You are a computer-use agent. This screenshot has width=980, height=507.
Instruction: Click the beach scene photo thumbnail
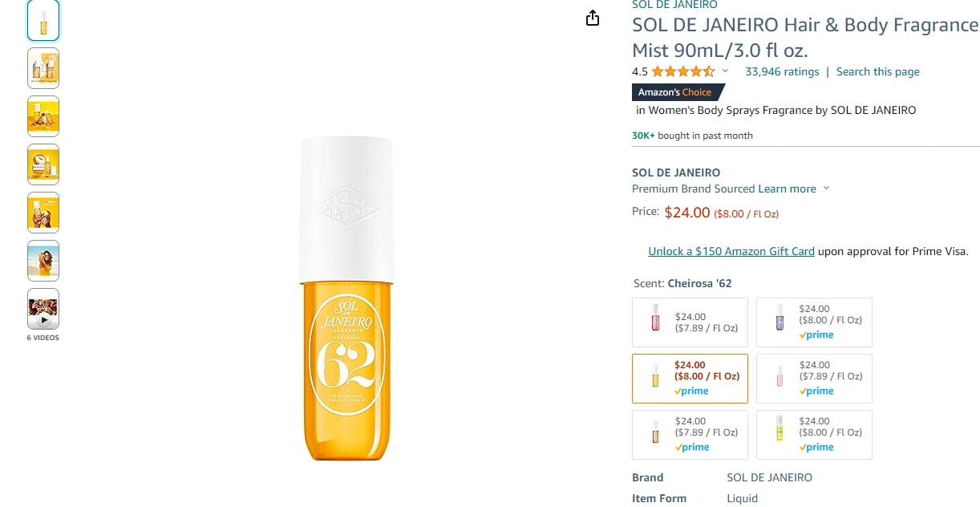43,261
